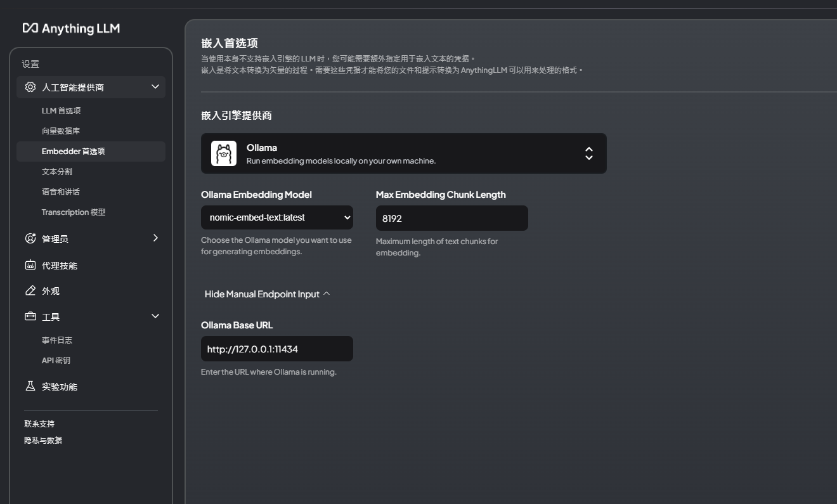This screenshot has height=504, width=837.
Task: Click the robot icon beside 代理技能
Action: pos(30,265)
